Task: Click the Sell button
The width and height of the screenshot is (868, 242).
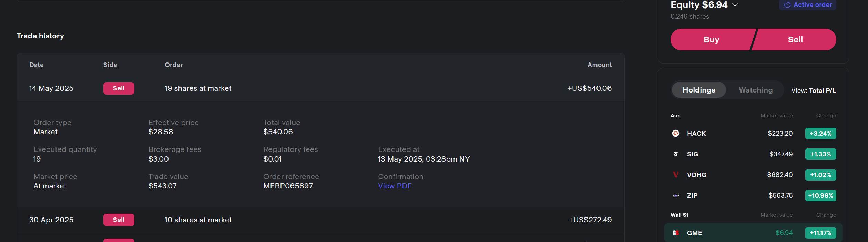Action: pos(795,39)
